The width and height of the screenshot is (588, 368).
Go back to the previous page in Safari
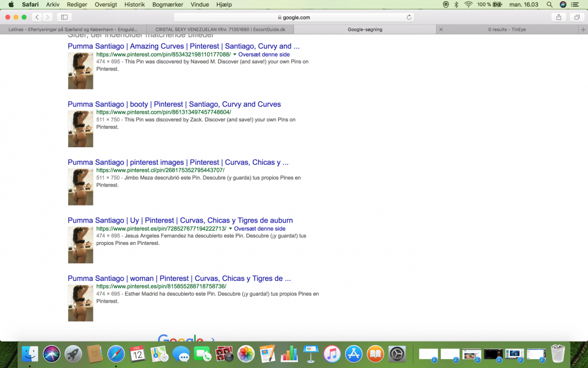[x=36, y=17]
